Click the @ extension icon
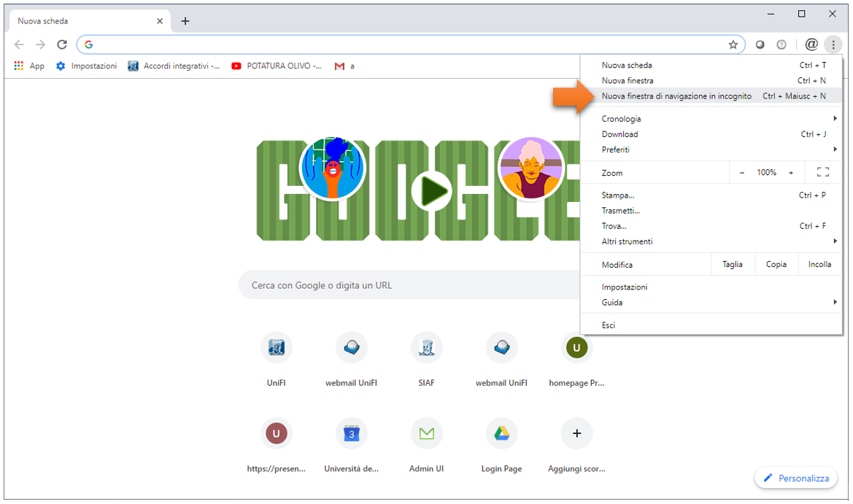The width and height of the screenshot is (853, 504). [811, 44]
